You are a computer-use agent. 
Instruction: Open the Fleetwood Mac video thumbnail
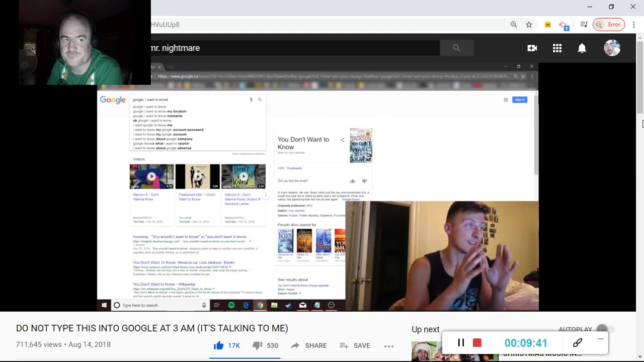click(197, 176)
